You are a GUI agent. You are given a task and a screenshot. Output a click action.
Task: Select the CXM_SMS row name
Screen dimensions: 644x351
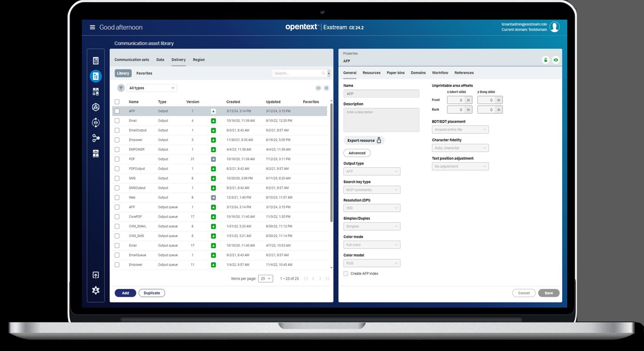[x=136, y=236]
